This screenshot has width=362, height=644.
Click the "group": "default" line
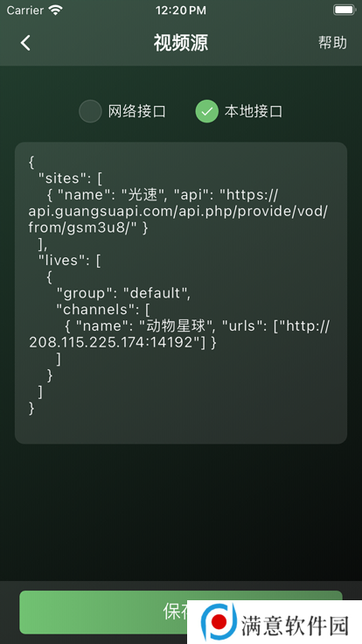(123, 293)
